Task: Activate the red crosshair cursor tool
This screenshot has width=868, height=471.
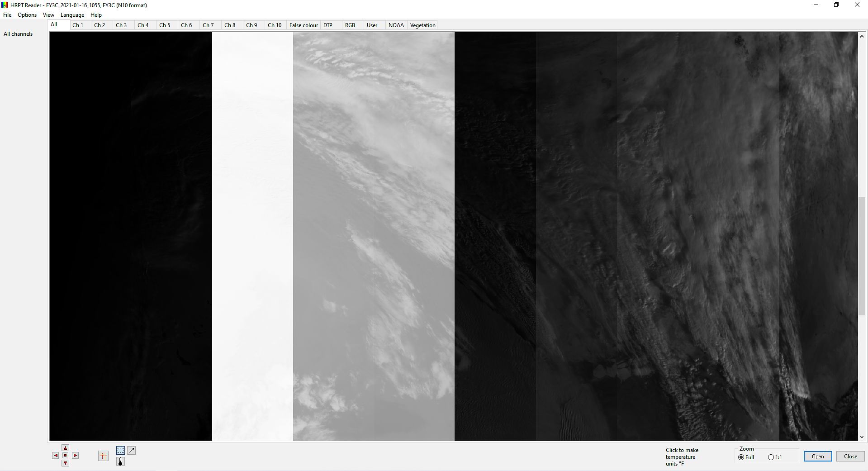Action: (x=103, y=456)
